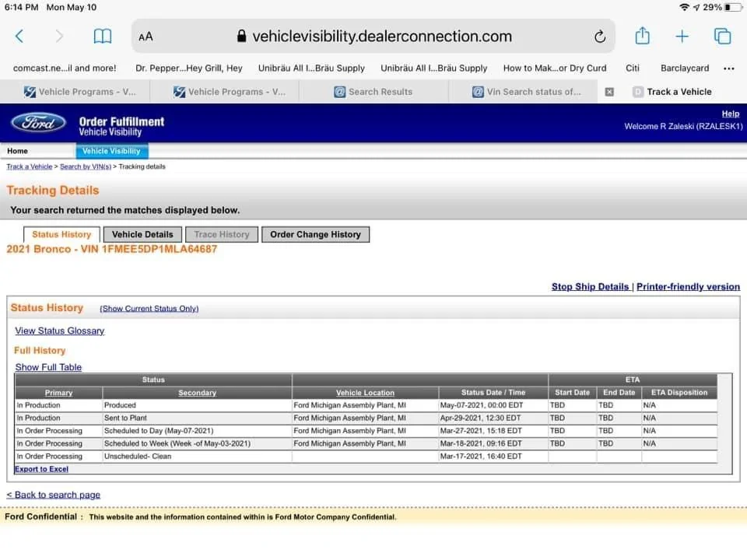Tap the AA reader text-size control
Screen dimensions: 747x560
coord(146,37)
